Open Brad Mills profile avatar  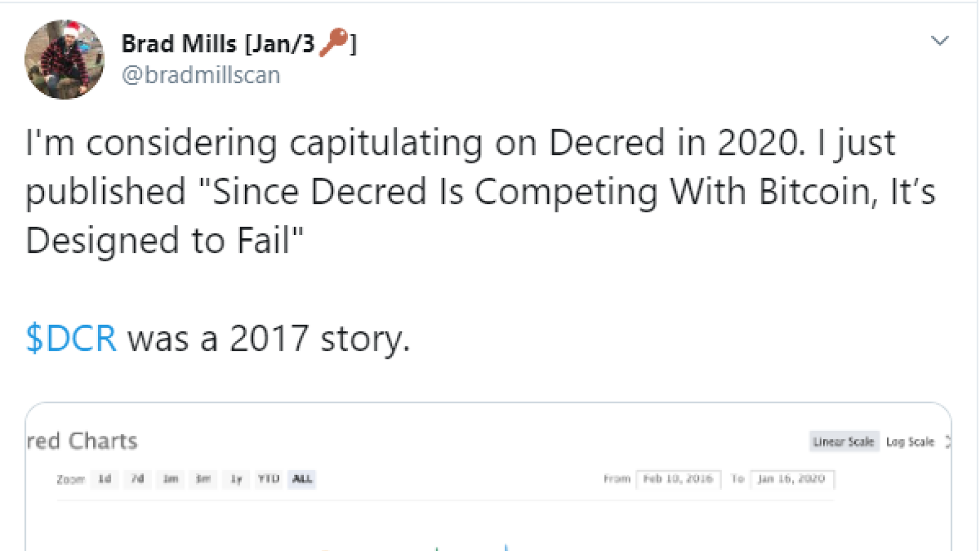[x=64, y=59]
